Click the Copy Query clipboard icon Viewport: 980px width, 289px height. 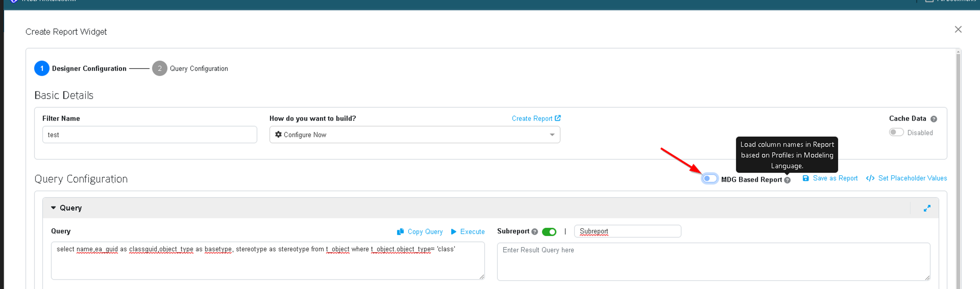click(400, 232)
